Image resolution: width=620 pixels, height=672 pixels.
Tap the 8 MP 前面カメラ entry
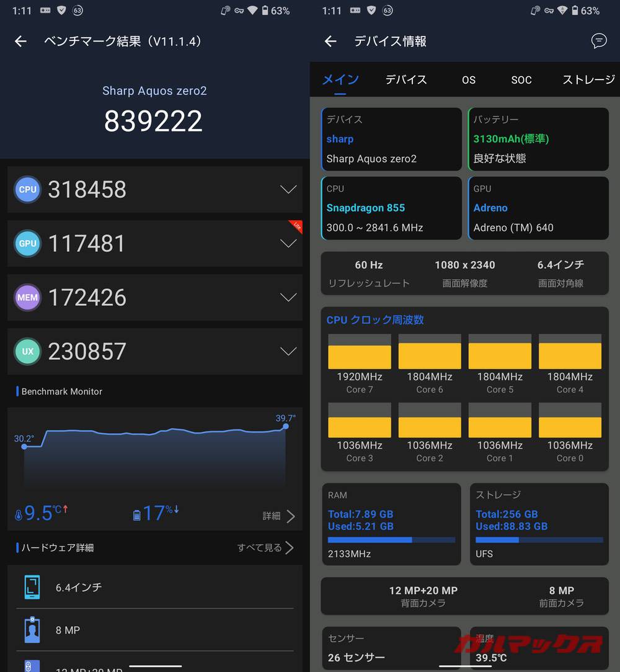pyautogui.click(x=561, y=596)
